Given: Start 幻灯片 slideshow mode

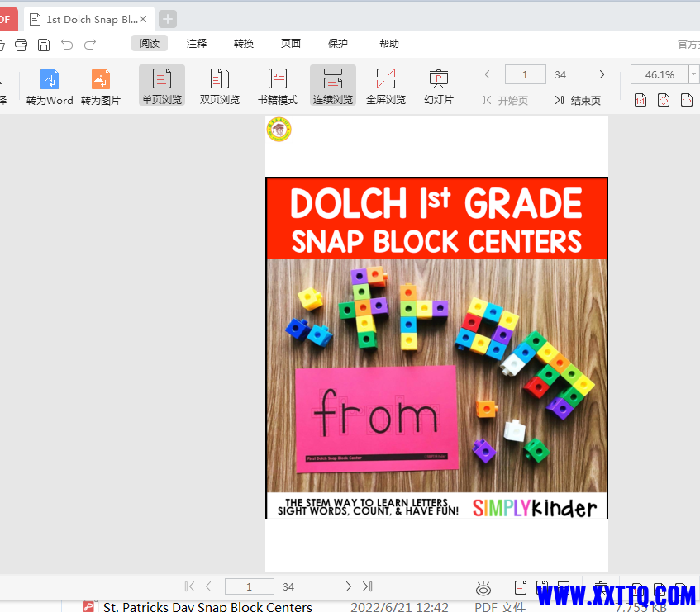Looking at the screenshot, I should [439, 86].
